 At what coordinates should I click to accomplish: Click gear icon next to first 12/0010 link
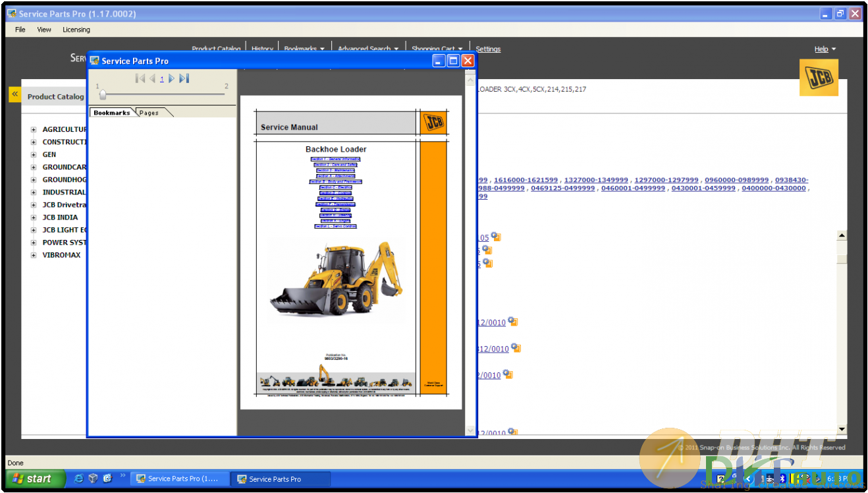point(512,322)
